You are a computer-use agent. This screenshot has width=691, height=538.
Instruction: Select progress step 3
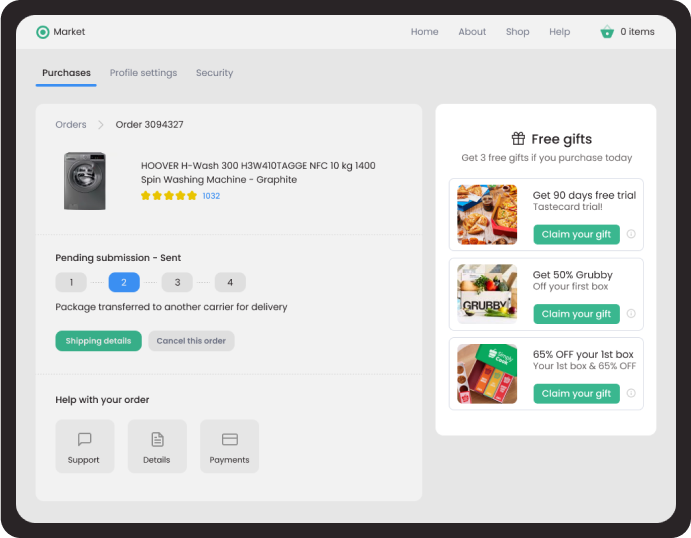coord(177,282)
